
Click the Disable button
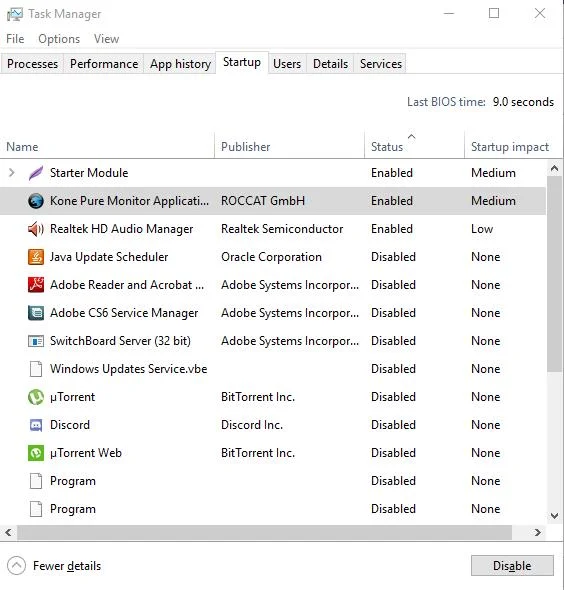[512, 566]
